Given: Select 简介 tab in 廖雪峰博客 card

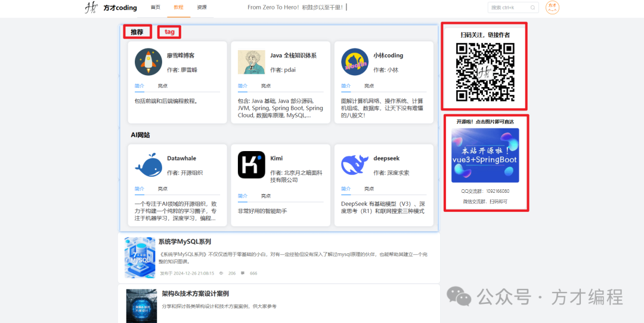Looking at the screenshot, I should [x=139, y=86].
